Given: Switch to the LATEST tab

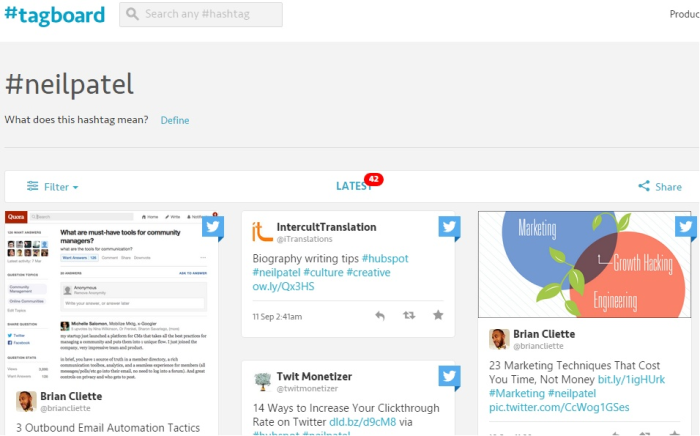Looking at the screenshot, I should pyautogui.click(x=353, y=186).
